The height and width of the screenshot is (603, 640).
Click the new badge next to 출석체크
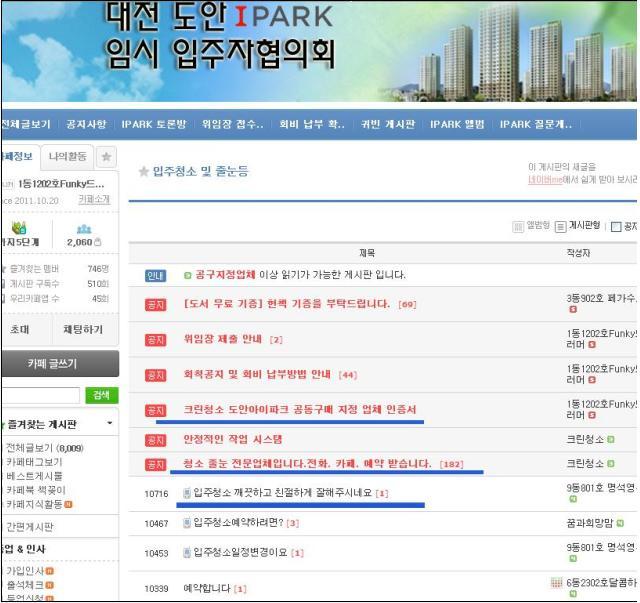[50, 585]
